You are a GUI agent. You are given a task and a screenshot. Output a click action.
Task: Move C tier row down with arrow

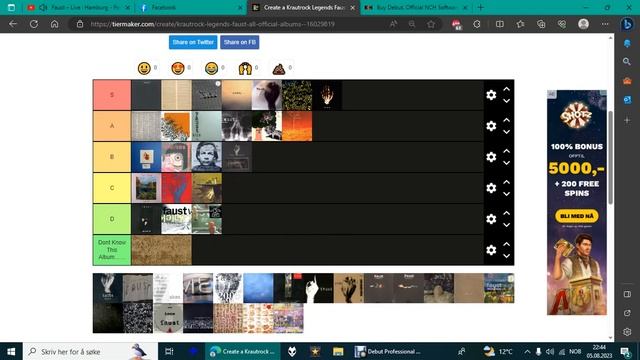[x=507, y=194]
